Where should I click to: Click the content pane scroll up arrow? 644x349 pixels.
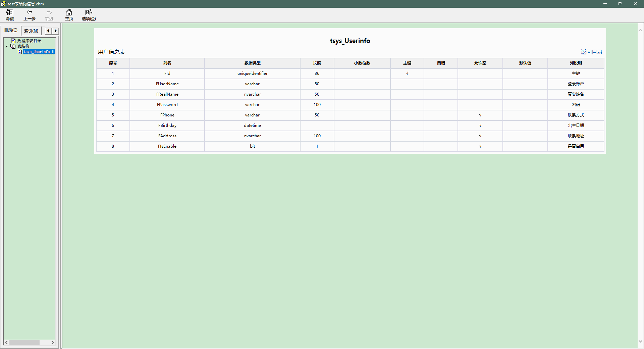coord(640,30)
